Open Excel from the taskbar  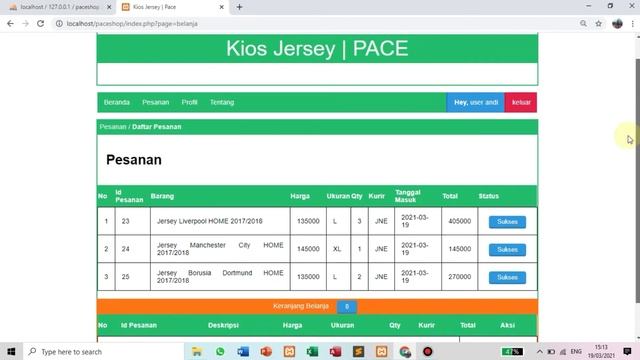point(312,351)
